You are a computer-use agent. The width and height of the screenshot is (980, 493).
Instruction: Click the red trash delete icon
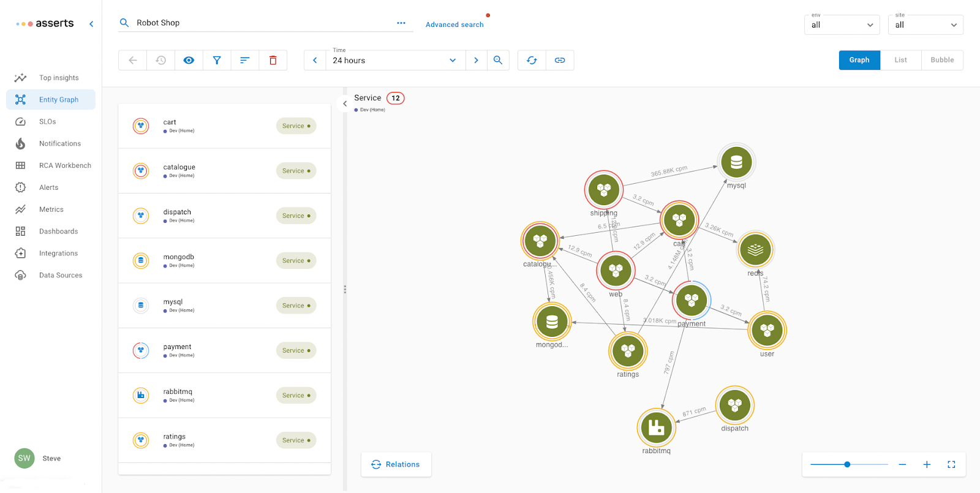point(273,60)
